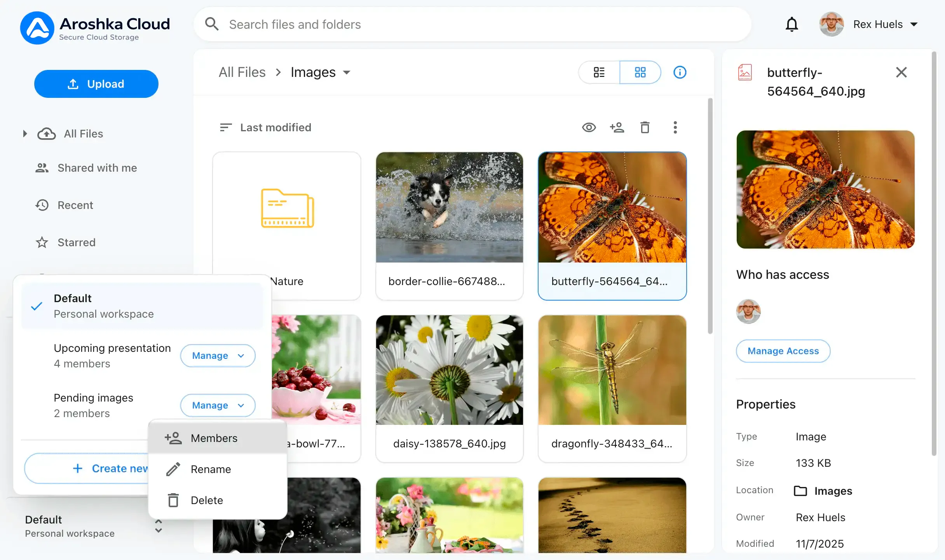Select the daisy-138578_640.jpg thumbnail

450,370
